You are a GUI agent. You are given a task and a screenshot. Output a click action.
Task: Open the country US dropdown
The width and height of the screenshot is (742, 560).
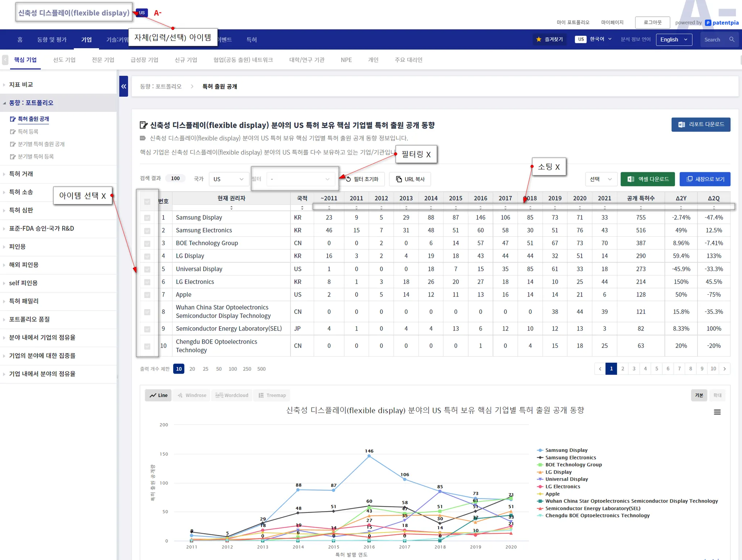228,179
